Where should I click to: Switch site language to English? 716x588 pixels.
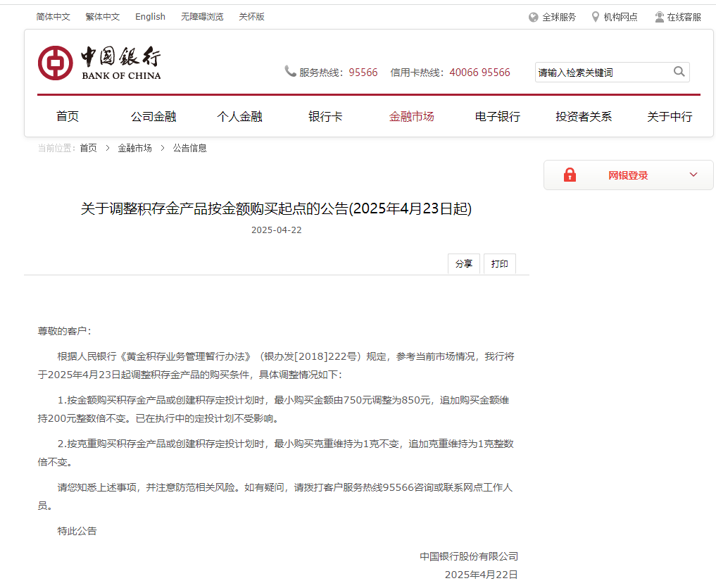pyautogui.click(x=150, y=17)
